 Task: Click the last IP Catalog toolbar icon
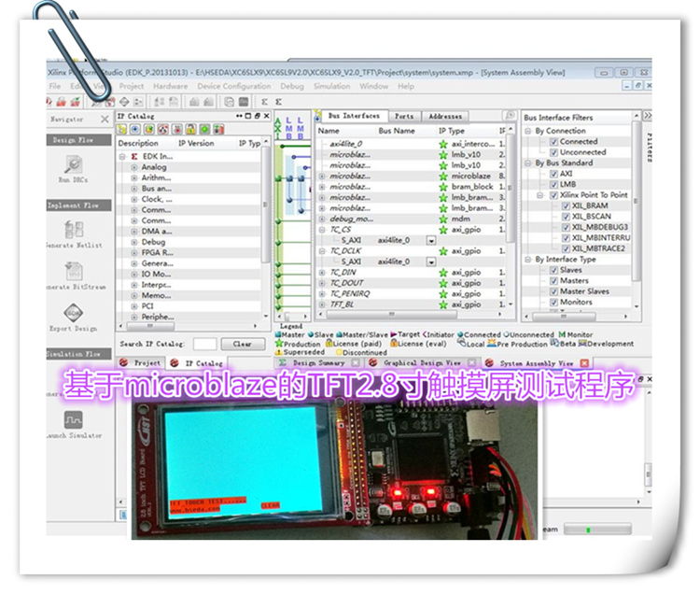tap(218, 130)
